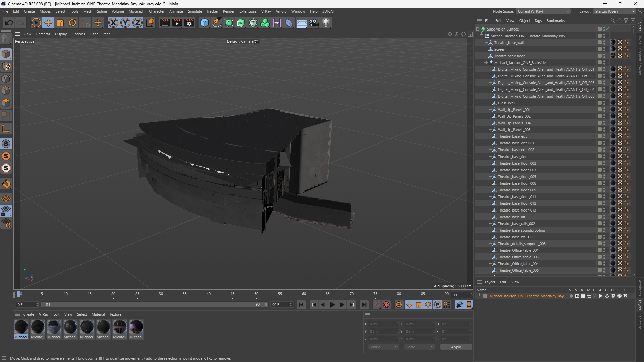The width and height of the screenshot is (644, 362).
Task: Select Glass_Wall object in Object Manager
Action: click(506, 103)
